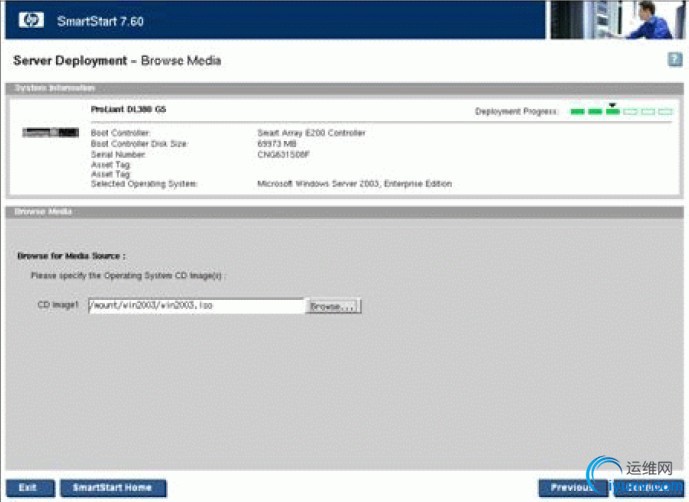Image resolution: width=689 pixels, height=502 pixels.
Task: Click the Smart Array E200 Controller value
Action: (x=311, y=133)
